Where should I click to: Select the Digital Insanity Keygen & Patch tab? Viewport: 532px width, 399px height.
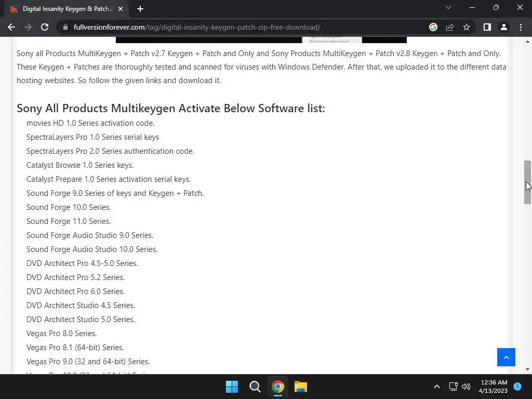66,9
